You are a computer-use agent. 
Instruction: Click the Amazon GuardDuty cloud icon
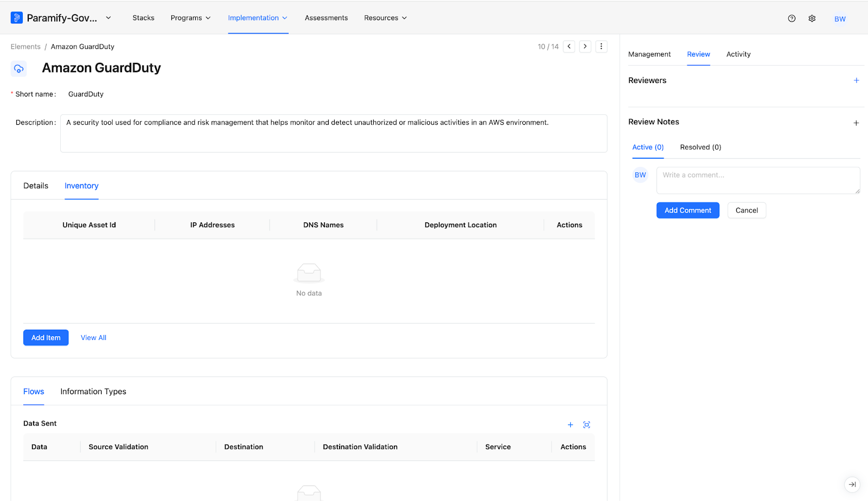(19, 69)
